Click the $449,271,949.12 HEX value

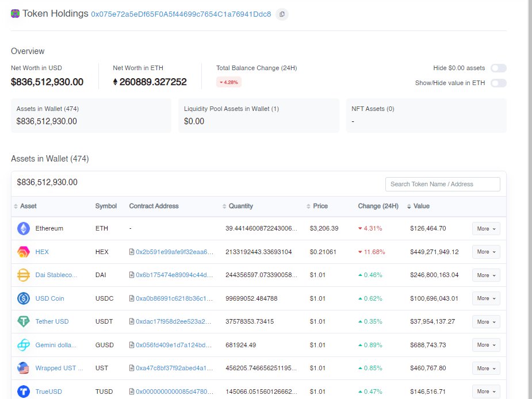(x=434, y=252)
